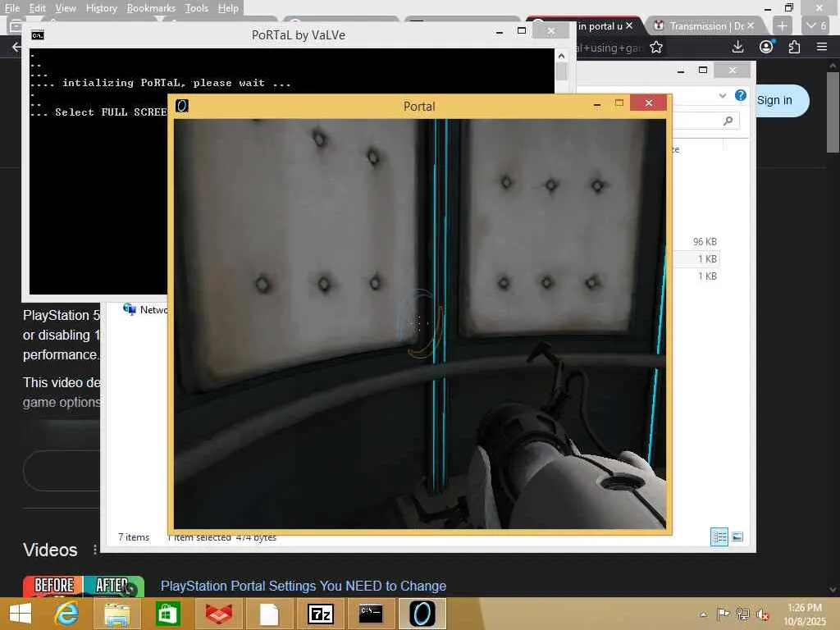
Task: Select the Network item in Explorer tree
Action: (146, 309)
